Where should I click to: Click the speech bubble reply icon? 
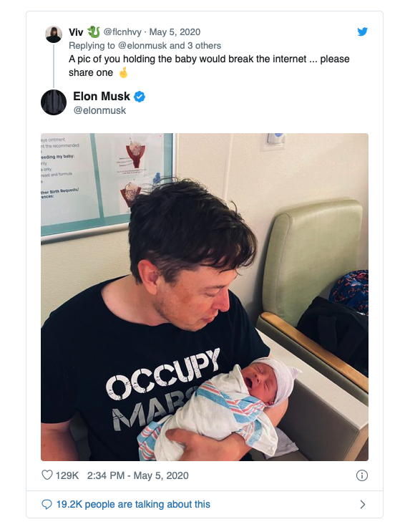(x=47, y=504)
